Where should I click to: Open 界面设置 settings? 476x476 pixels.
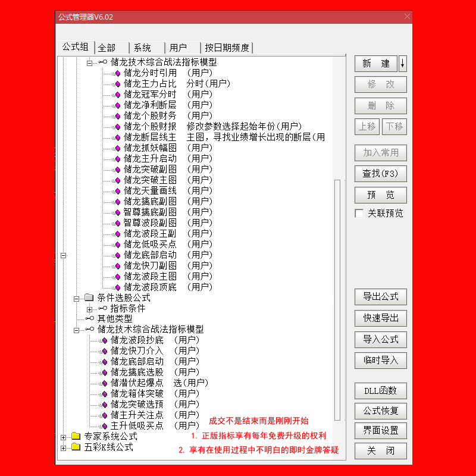[381, 430]
